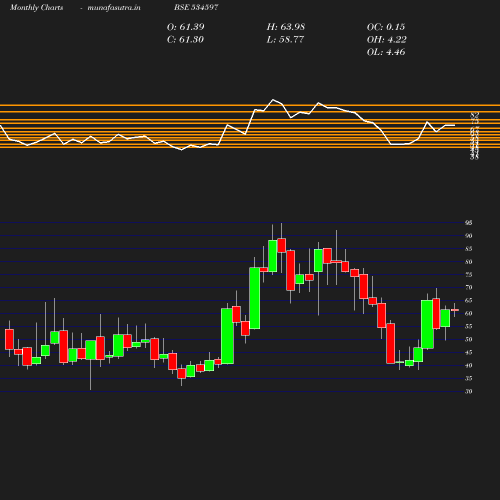Click the "OL: 4.46" reading
The height and width of the screenshot is (500, 500).
(386, 52)
